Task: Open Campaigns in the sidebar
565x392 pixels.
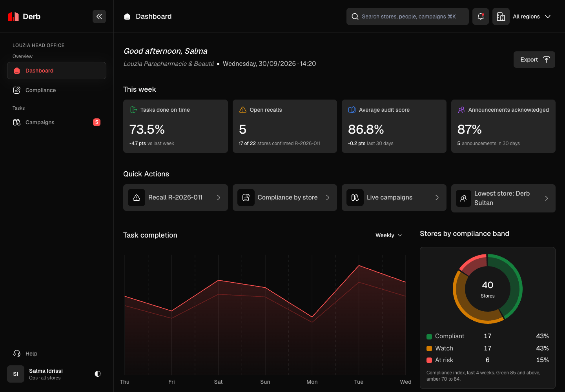Action: click(x=56, y=122)
